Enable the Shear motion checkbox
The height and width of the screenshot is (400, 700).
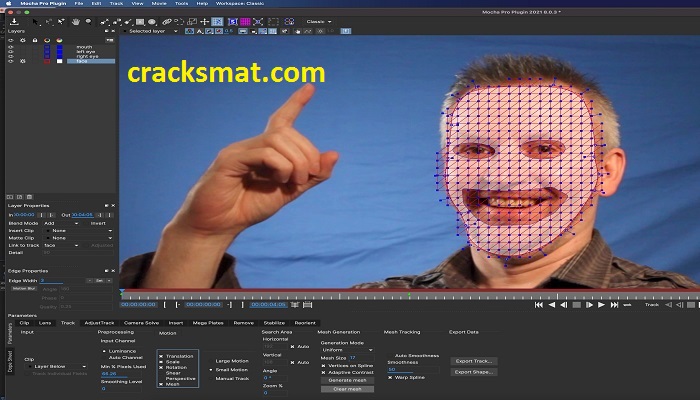(161, 373)
